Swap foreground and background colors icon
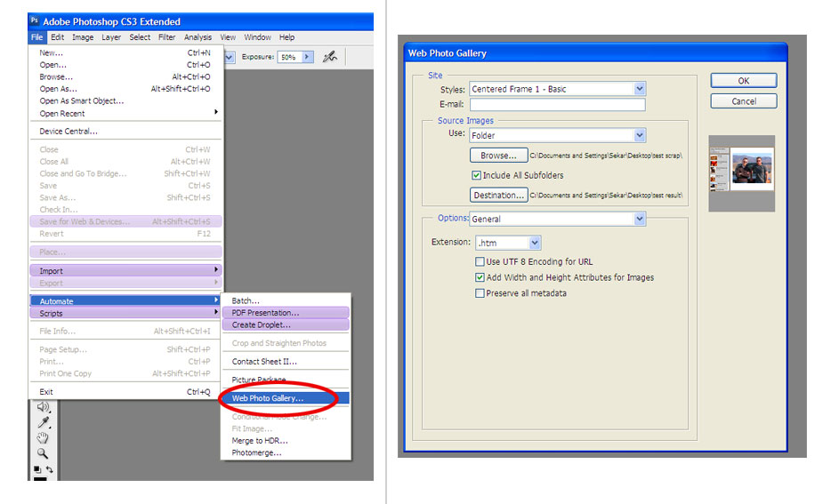Screen dimensions: 839x504 click(x=49, y=469)
